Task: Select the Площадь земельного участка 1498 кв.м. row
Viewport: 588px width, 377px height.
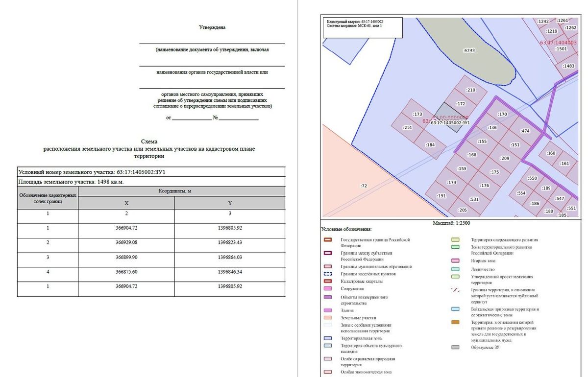Action: [151, 182]
